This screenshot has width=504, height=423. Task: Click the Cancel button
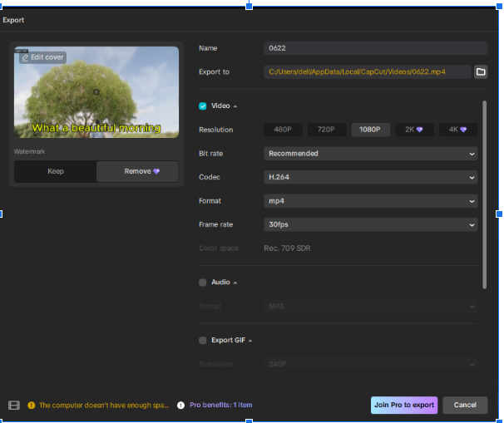coord(465,405)
